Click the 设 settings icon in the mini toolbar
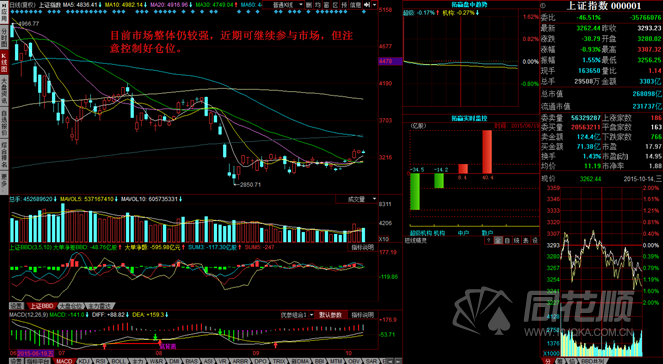The height and width of the screenshot is (364, 663). tap(535, 240)
